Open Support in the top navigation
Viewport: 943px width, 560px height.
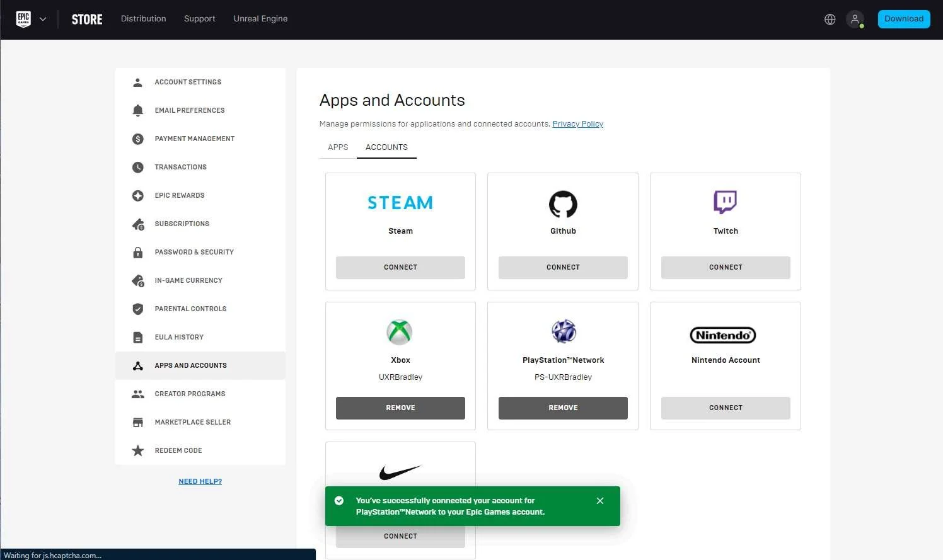[x=200, y=19]
